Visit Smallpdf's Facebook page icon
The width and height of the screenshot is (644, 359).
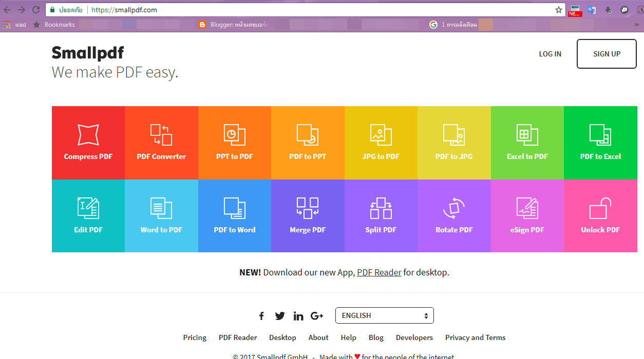tap(261, 316)
